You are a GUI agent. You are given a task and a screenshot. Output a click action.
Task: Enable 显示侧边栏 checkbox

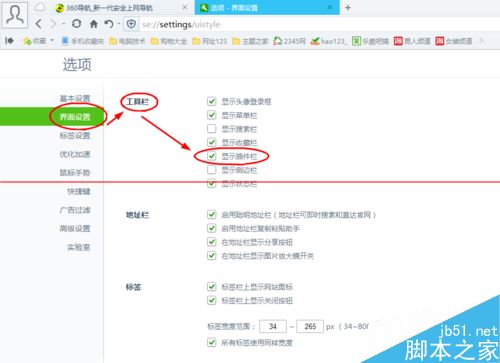212,170
